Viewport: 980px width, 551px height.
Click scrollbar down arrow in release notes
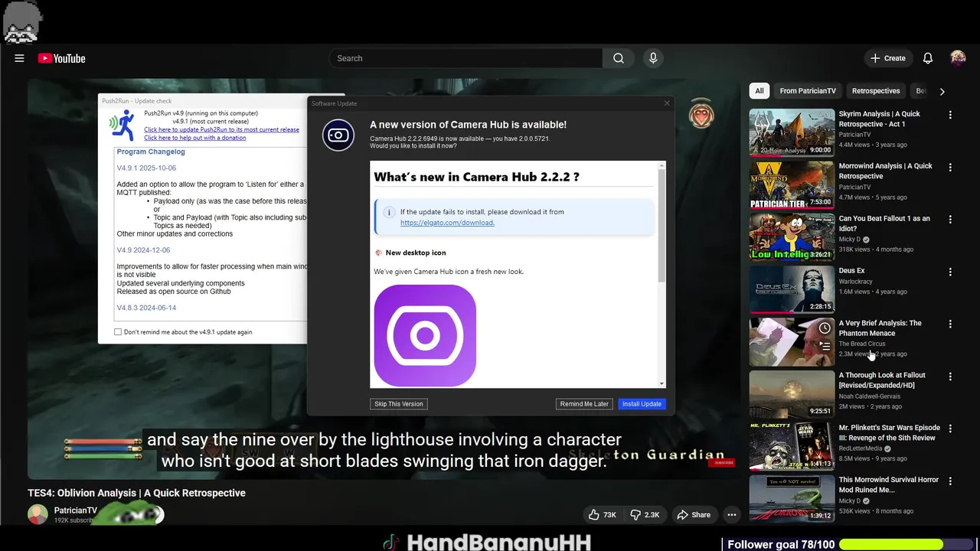(x=661, y=383)
